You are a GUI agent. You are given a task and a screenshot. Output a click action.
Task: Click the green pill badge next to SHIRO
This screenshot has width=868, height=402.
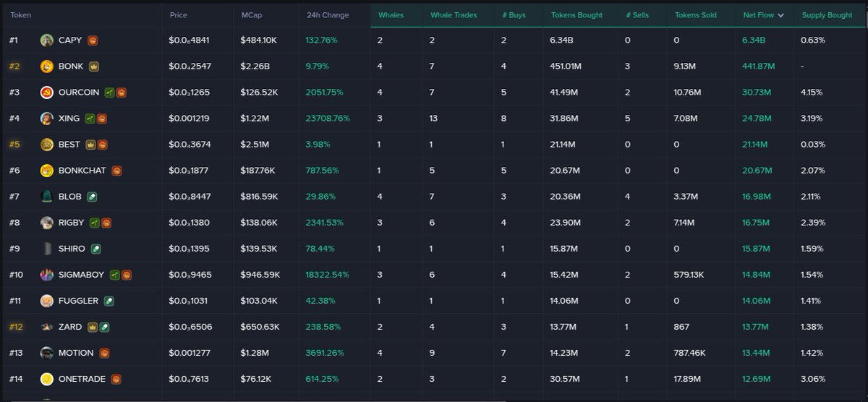96,249
